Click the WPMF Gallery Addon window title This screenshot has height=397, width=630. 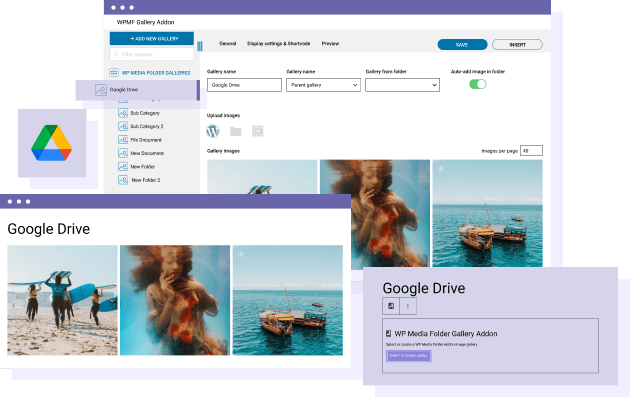pyautogui.click(x=145, y=22)
